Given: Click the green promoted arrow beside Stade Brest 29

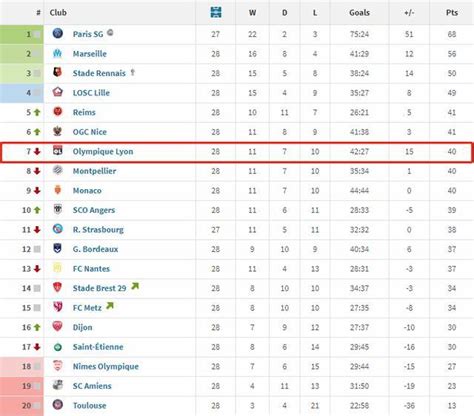Looking at the screenshot, I should [135, 286].
